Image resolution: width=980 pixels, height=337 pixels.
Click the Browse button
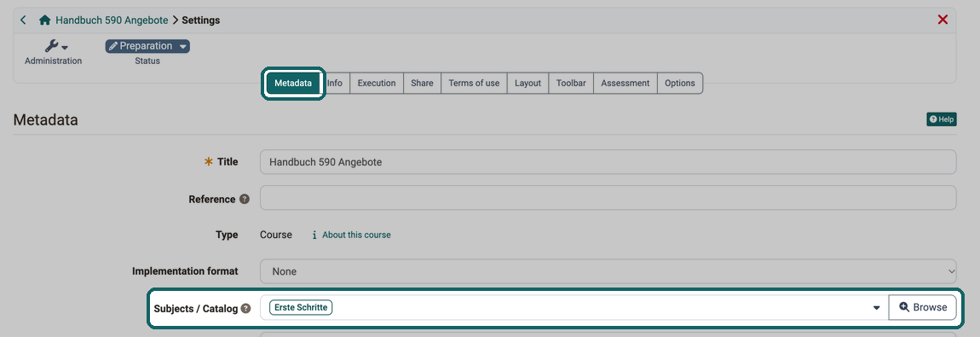(923, 308)
